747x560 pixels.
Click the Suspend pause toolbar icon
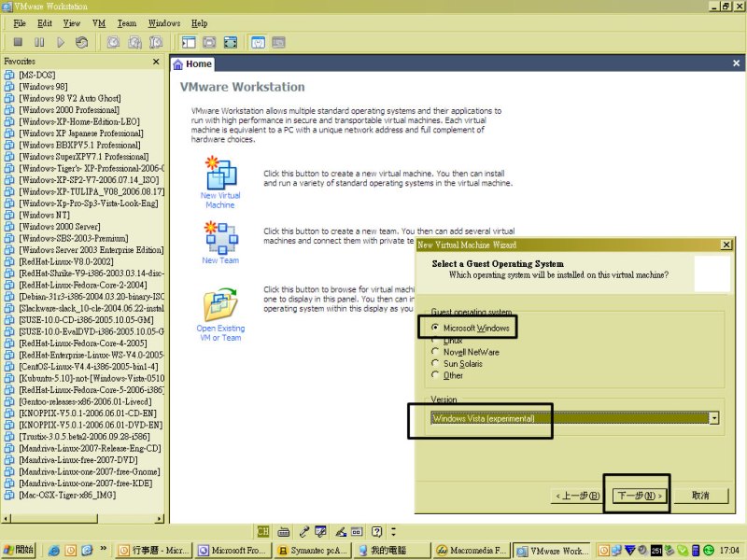click(39, 42)
